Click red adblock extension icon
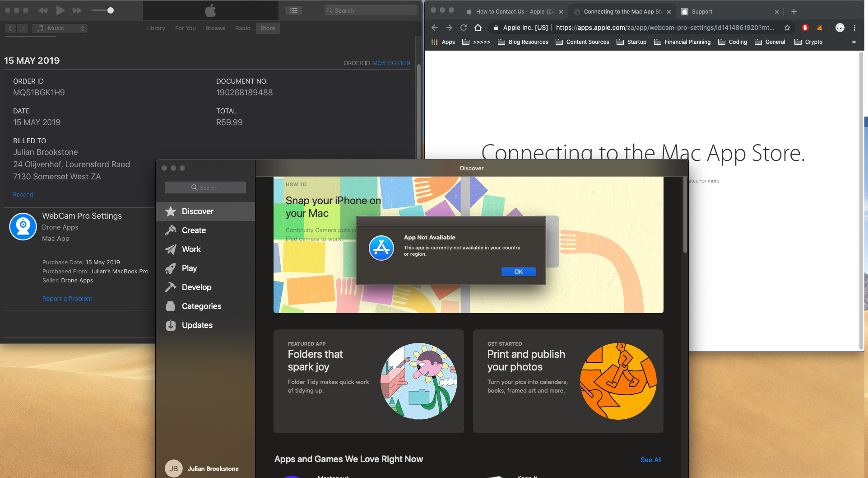Image resolution: width=868 pixels, height=478 pixels. tap(805, 28)
